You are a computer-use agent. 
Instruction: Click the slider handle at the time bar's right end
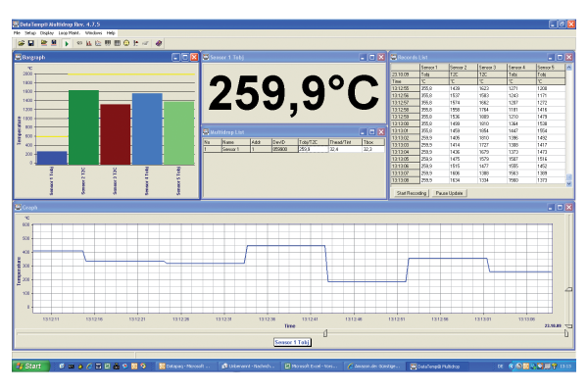(566, 333)
